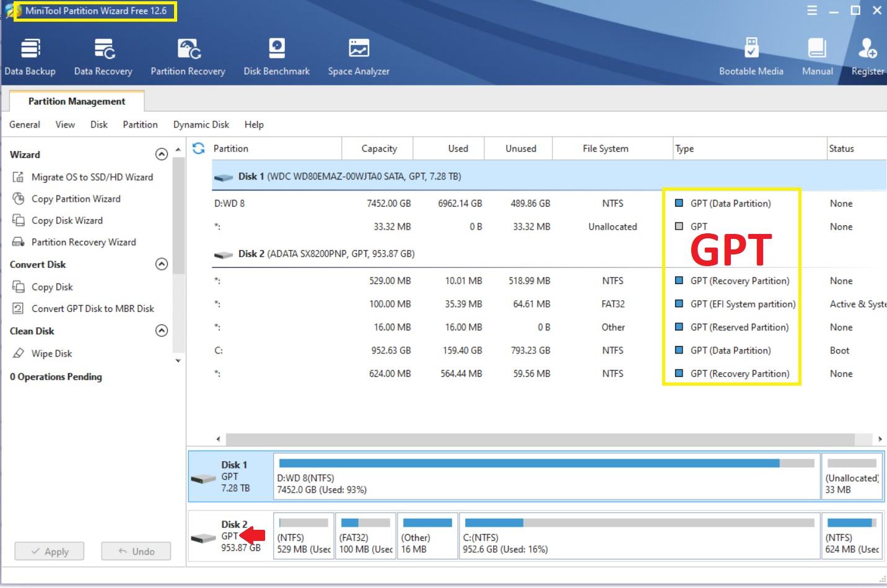Open the Partition Recovery tool
The image size is (887, 588).
click(188, 57)
